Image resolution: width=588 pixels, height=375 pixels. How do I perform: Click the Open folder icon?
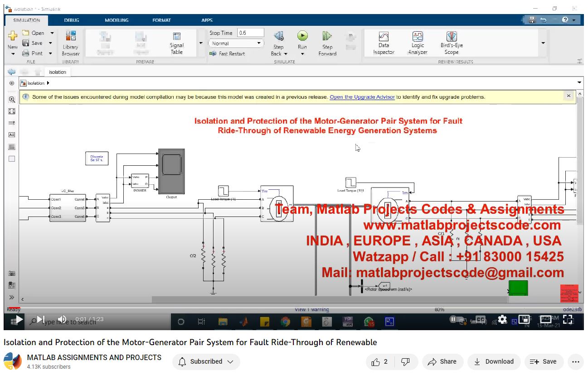point(26,33)
